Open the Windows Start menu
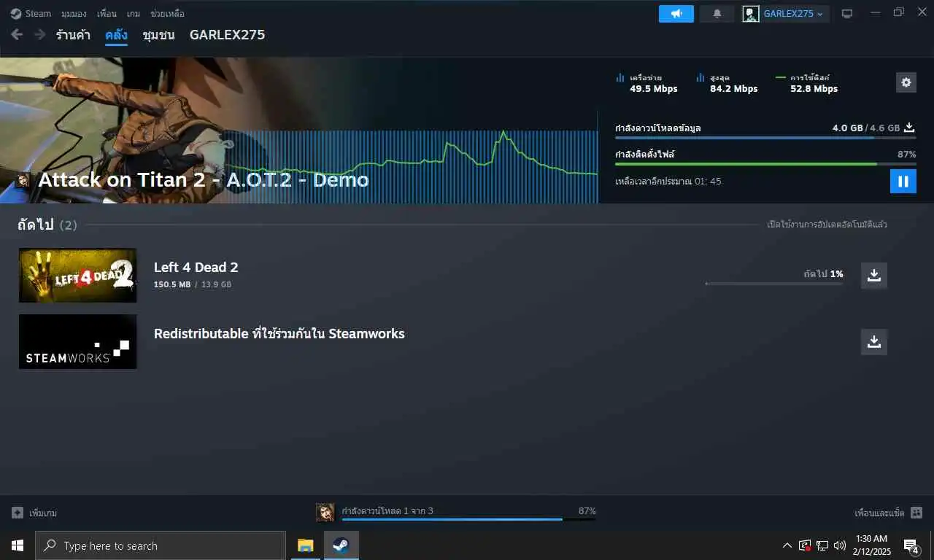 point(18,545)
